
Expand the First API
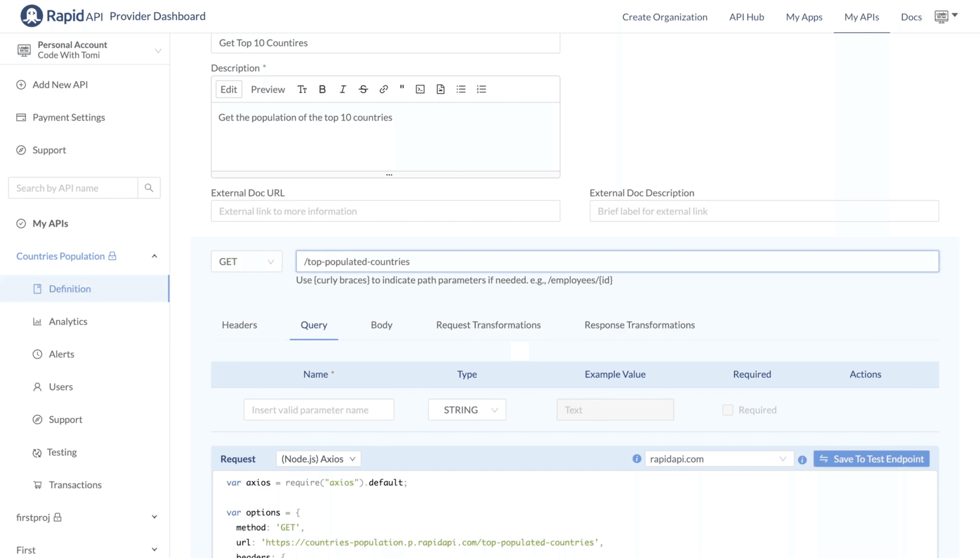tap(154, 549)
